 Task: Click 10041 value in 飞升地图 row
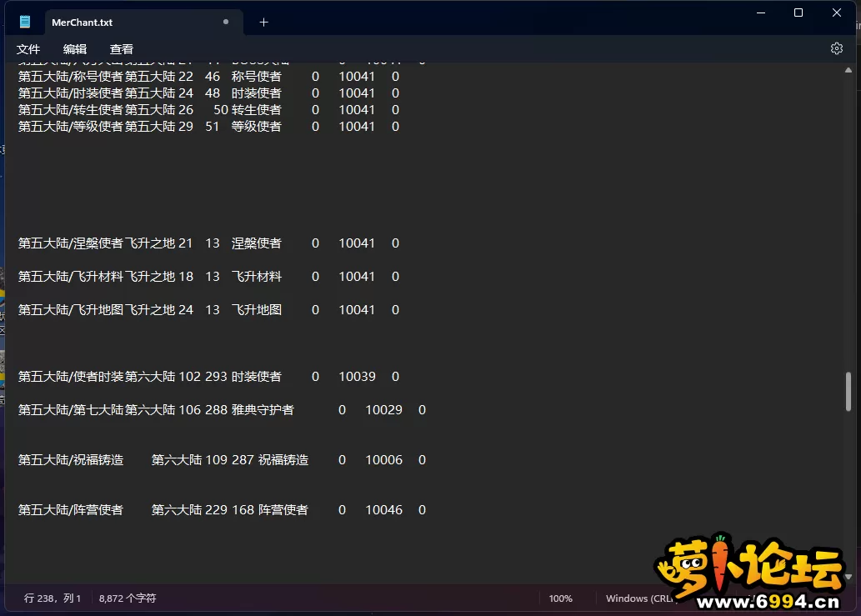pos(357,310)
